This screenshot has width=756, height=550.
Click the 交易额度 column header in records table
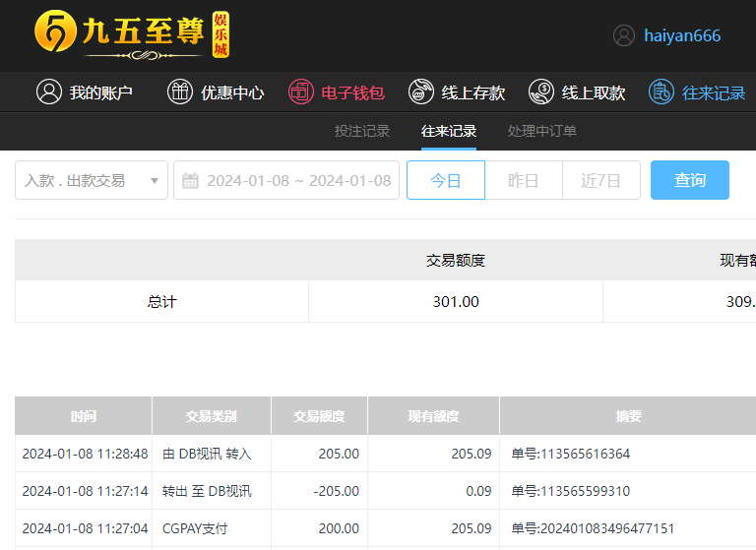319,416
